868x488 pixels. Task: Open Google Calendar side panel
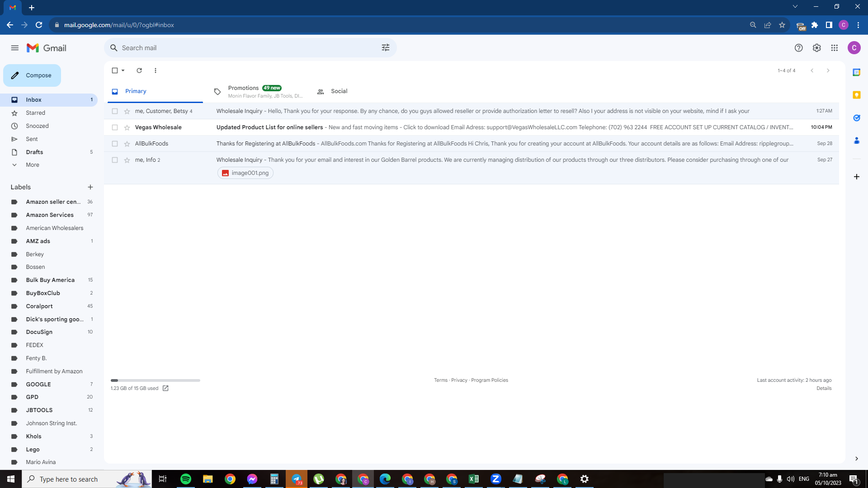856,72
